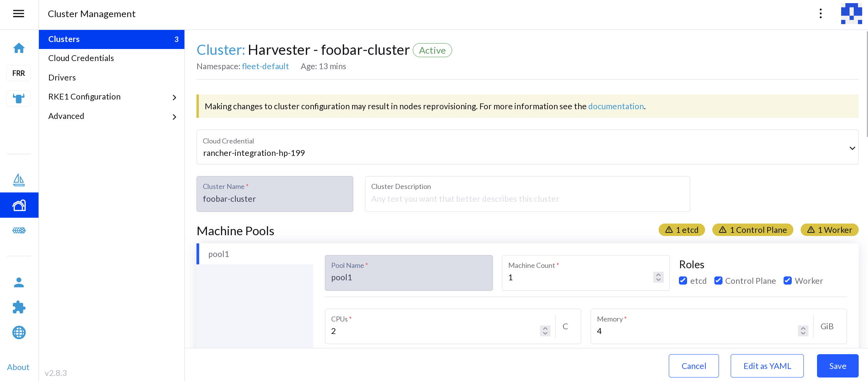Click the Cluster Management header title

(91, 14)
